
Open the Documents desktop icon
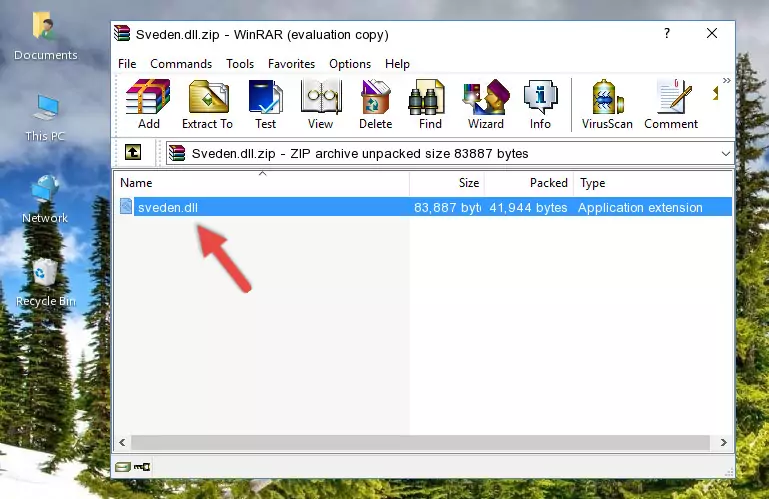(45, 37)
